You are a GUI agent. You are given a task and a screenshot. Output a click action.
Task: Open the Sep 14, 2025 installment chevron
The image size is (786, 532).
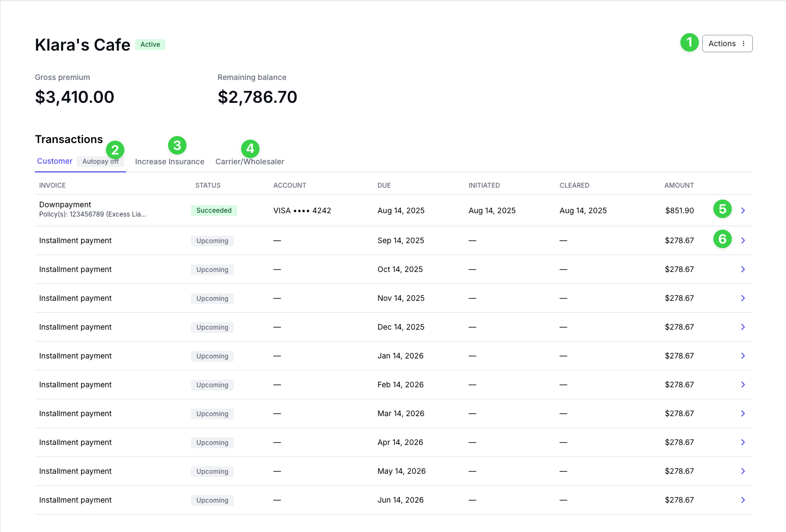point(743,240)
